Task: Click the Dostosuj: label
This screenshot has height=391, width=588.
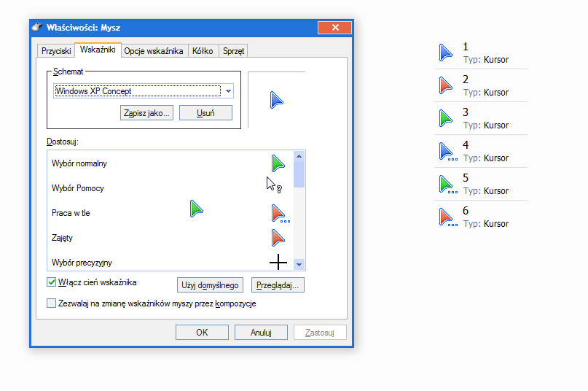Action: coord(62,142)
